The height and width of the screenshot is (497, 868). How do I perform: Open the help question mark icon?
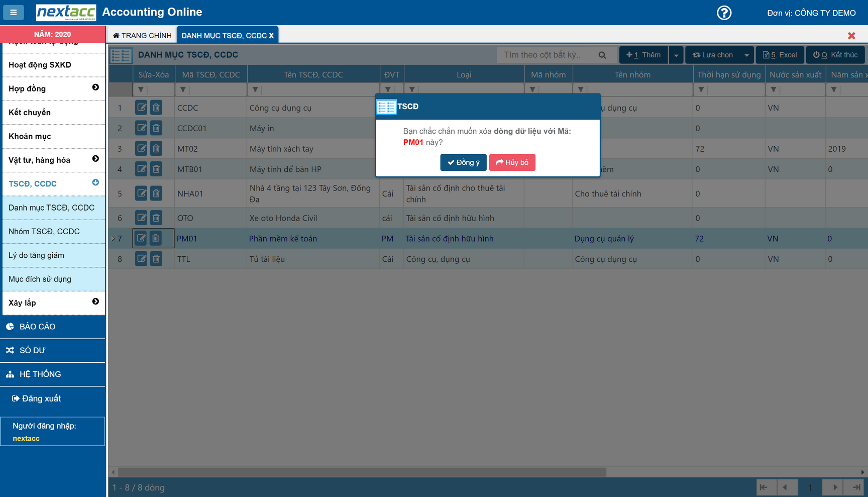tap(724, 13)
